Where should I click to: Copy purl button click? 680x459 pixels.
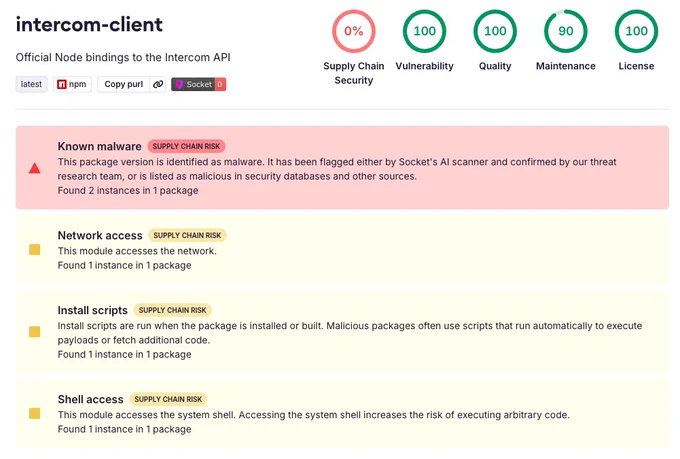(x=124, y=84)
